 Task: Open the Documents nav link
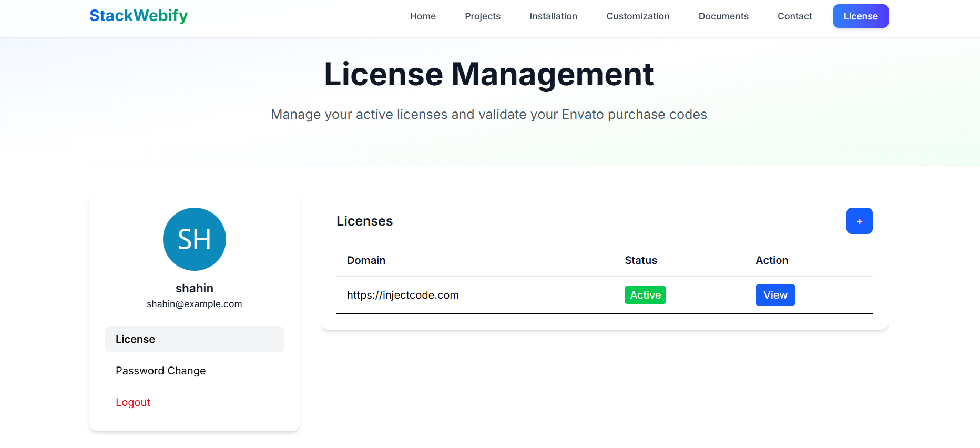click(x=723, y=16)
